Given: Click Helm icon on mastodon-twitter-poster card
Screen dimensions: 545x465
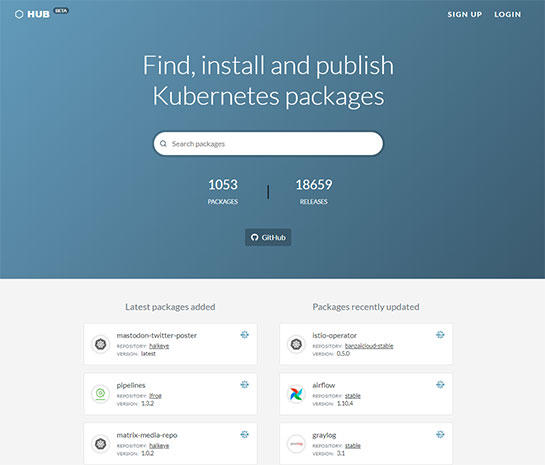Looking at the screenshot, I should pos(245,335).
